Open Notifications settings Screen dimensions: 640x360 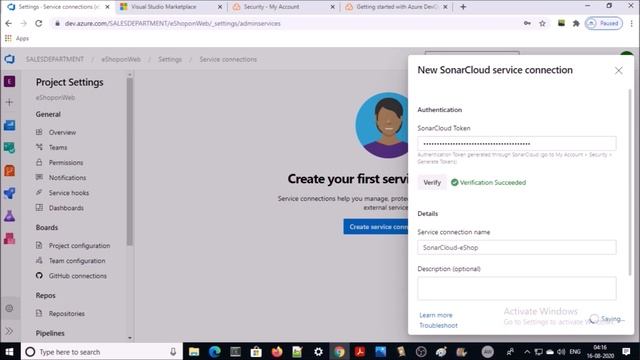coord(67,178)
